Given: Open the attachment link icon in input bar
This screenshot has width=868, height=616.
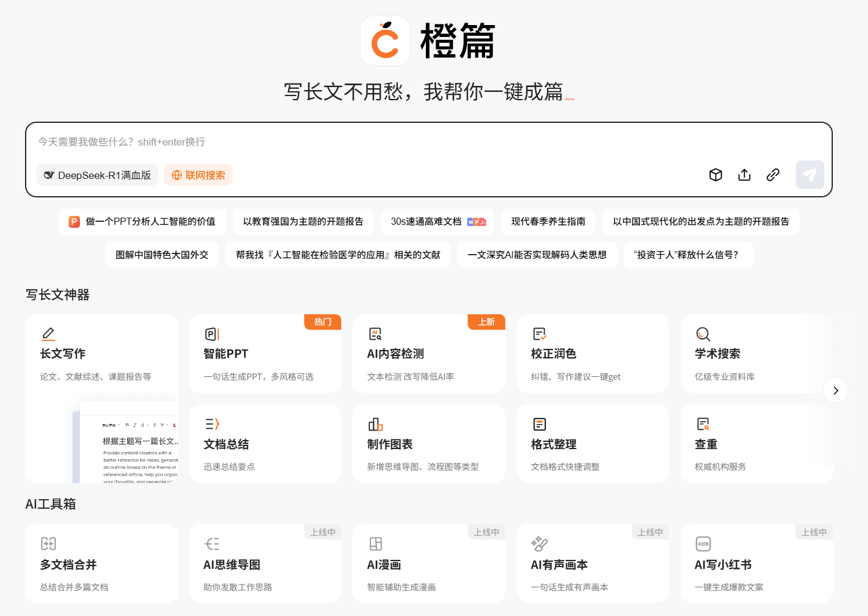Looking at the screenshot, I should [x=773, y=174].
